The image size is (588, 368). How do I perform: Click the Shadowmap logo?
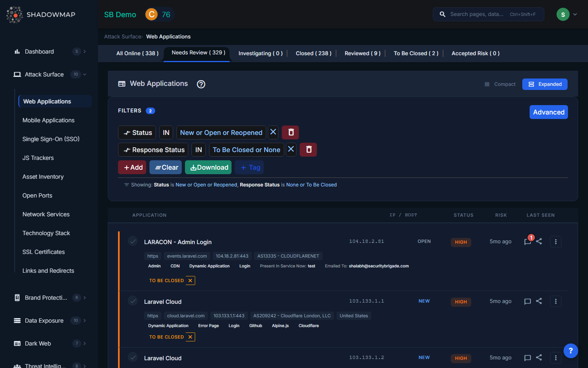(x=15, y=14)
